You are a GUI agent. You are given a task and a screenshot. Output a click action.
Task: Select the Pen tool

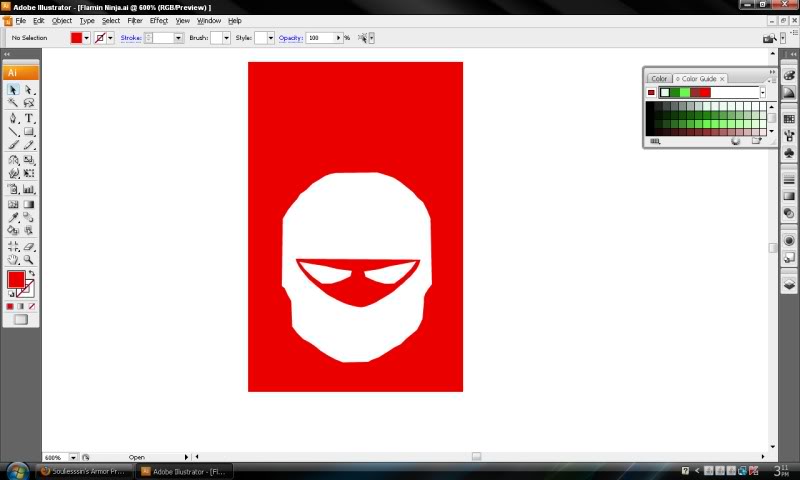[x=13, y=118]
